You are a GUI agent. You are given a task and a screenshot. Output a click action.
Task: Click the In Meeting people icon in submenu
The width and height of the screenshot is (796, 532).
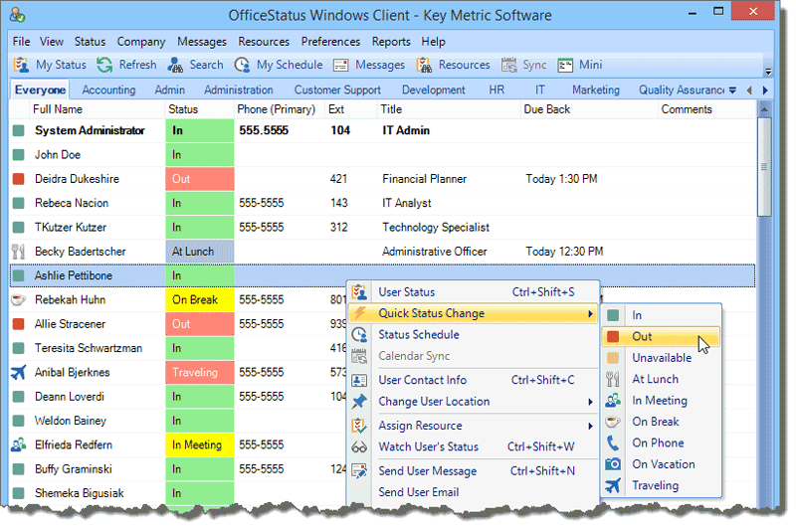613,400
